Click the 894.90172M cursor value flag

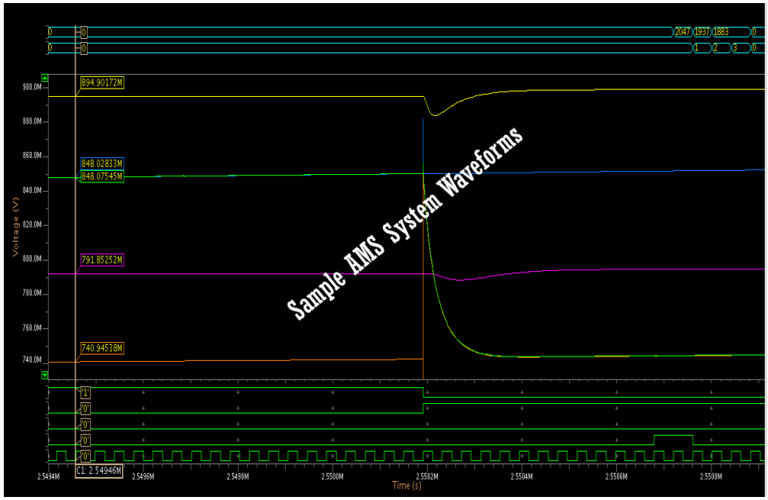tap(102, 83)
